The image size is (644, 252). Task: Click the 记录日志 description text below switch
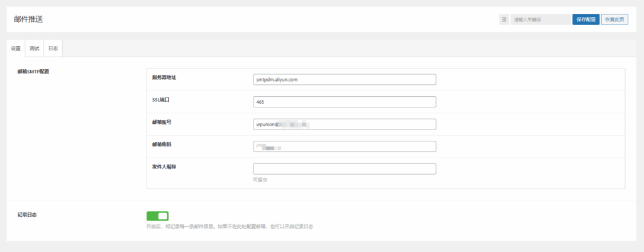[x=230, y=226]
